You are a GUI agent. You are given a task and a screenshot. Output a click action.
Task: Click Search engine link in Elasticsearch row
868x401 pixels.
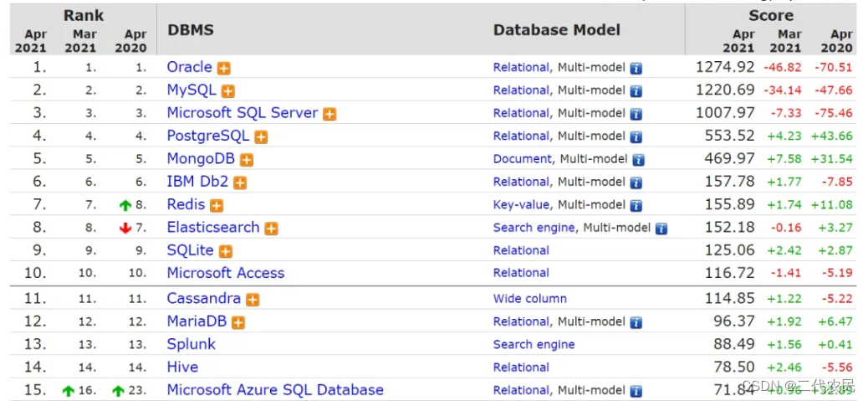[x=534, y=228]
